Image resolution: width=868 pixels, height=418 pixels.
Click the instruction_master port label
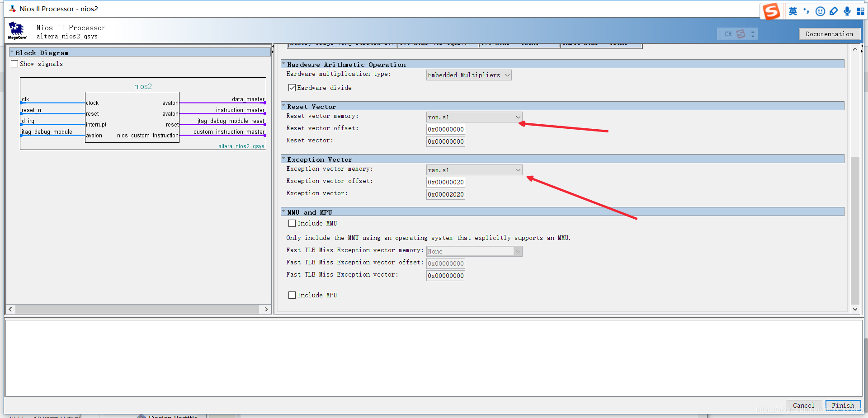241,110
